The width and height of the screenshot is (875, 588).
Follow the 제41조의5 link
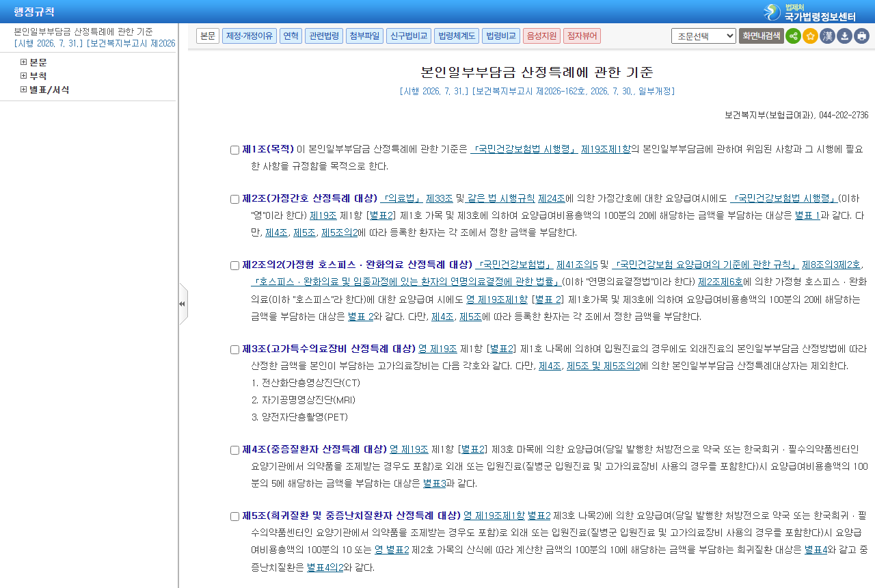coord(577,265)
